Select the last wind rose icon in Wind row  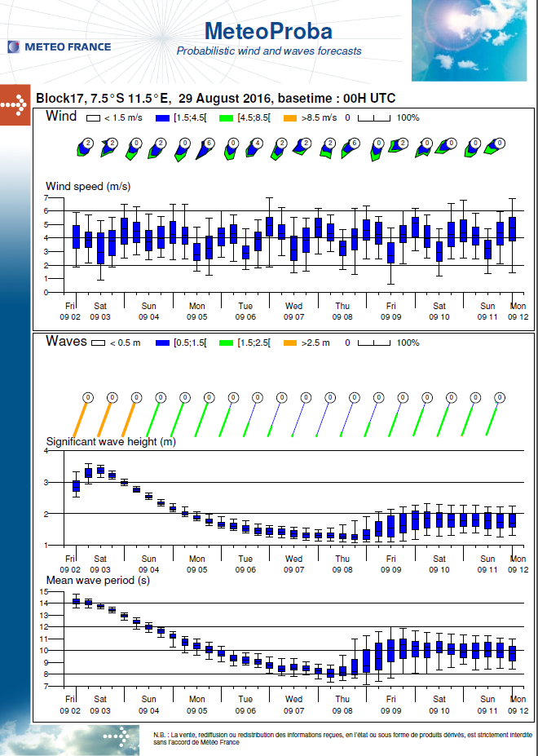pos(496,148)
